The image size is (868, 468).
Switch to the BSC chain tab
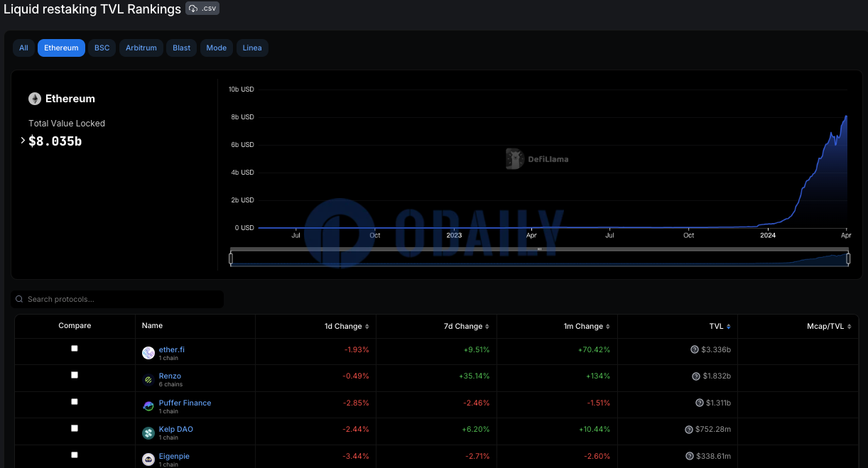[102, 48]
